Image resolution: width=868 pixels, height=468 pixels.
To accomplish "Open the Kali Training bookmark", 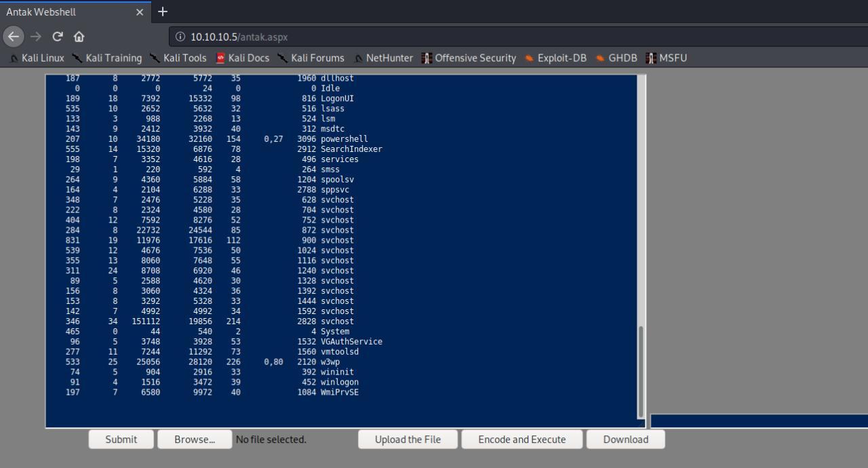I will point(106,58).
